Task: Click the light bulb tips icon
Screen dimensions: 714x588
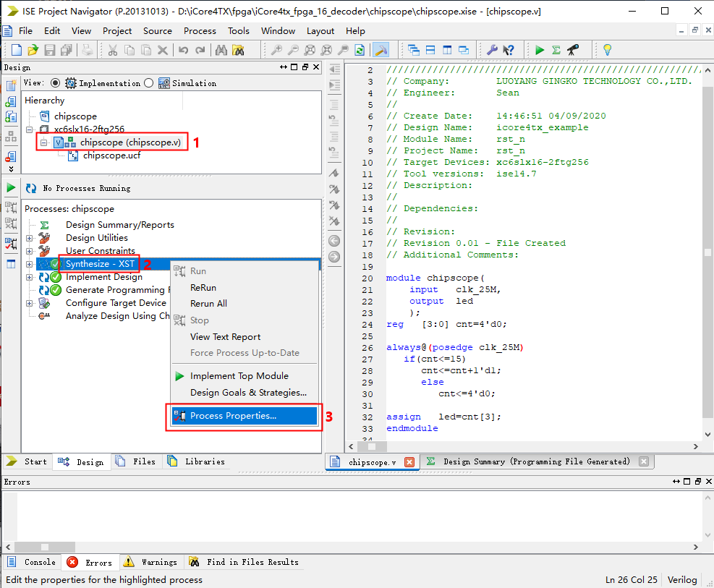Action: coord(607,50)
